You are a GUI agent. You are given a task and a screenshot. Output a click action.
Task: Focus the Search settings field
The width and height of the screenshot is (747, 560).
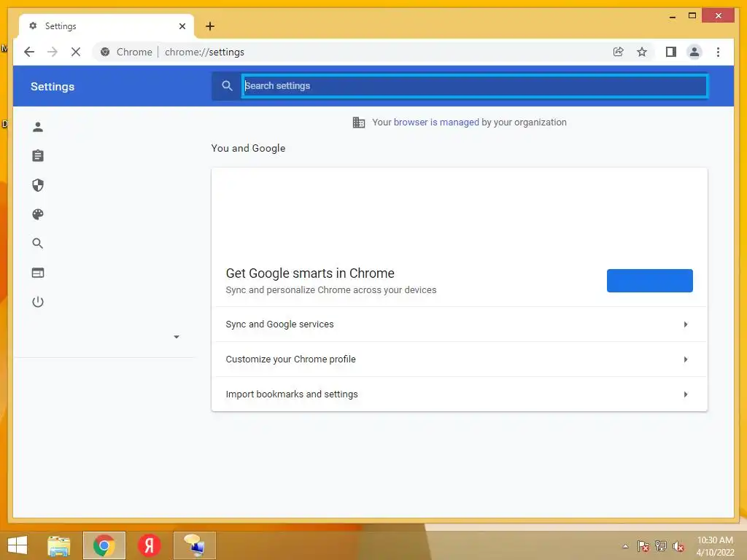click(474, 86)
